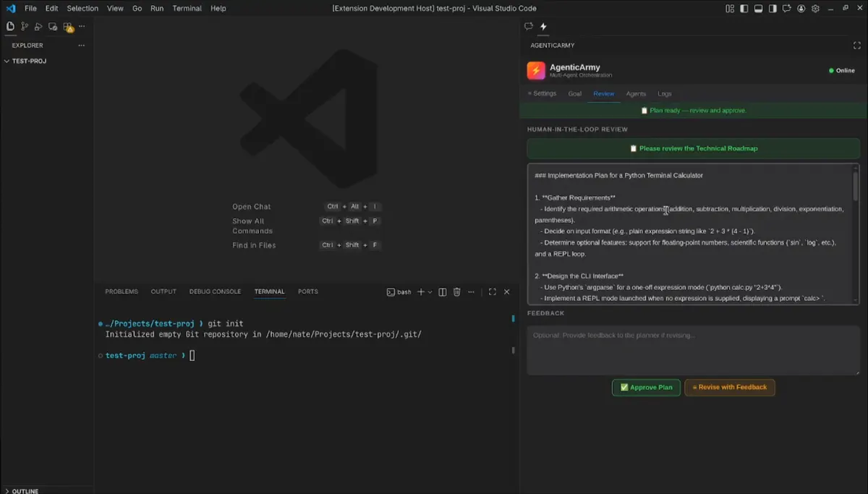Split the terminal pane

click(x=443, y=292)
